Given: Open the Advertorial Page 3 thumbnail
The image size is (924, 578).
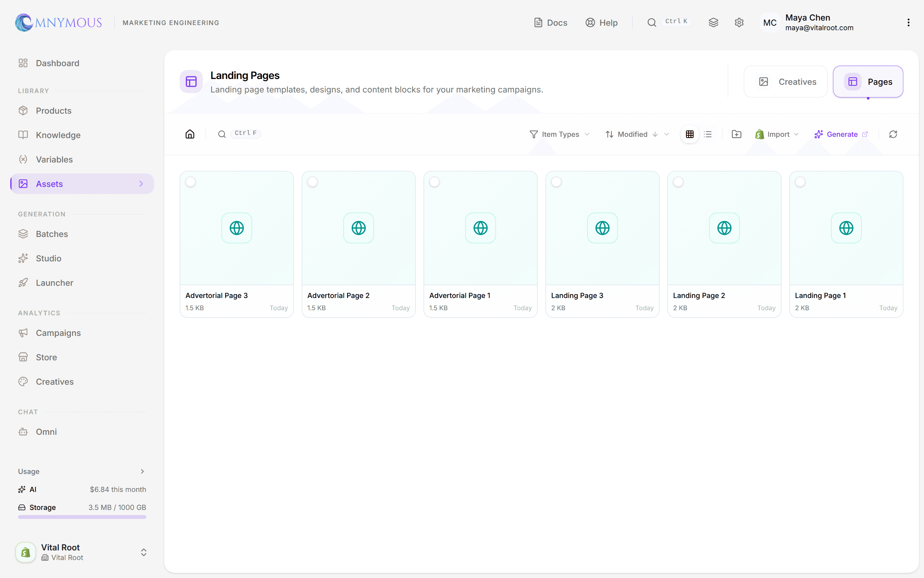Looking at the screenshot, I should tap(237, 228).
